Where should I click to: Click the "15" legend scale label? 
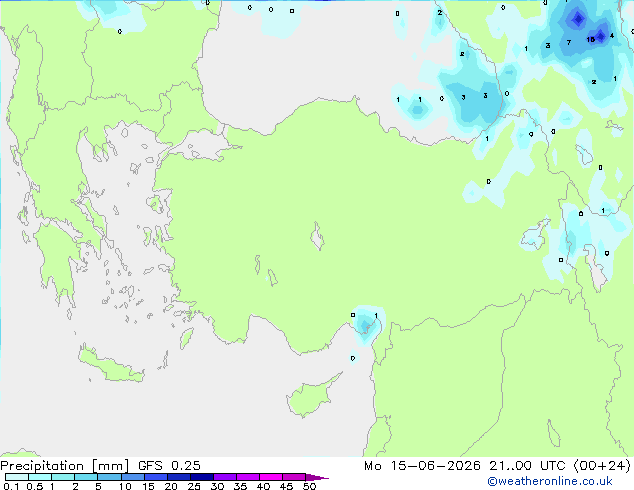(148, 486)
